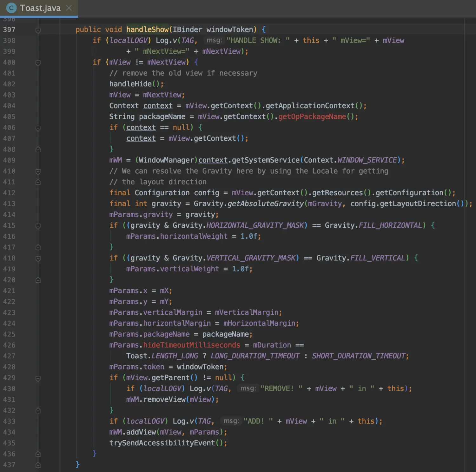Click line number 413 in the gutter

[9, 204]
